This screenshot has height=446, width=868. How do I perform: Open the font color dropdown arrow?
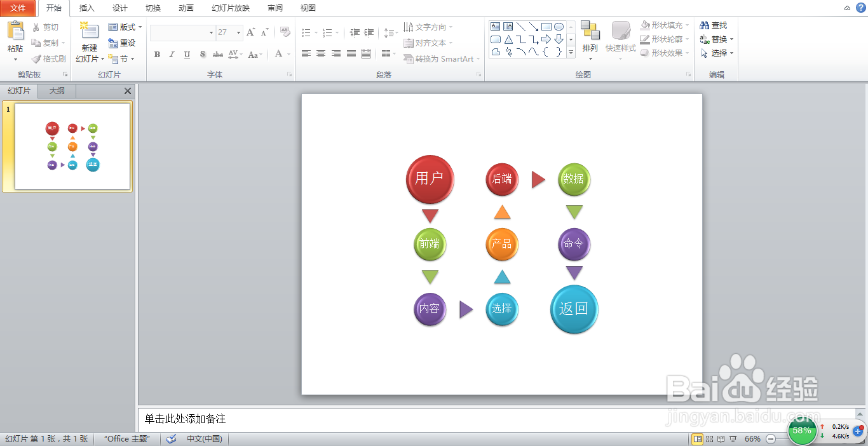click(287, 55)
